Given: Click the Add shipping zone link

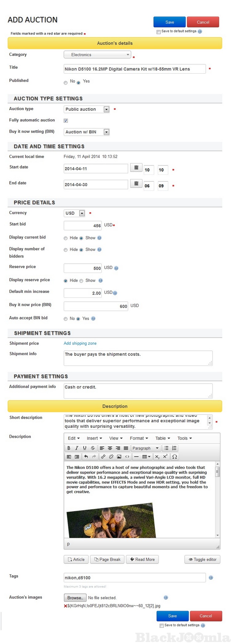Looking at the screenshot, I should 80,343.
